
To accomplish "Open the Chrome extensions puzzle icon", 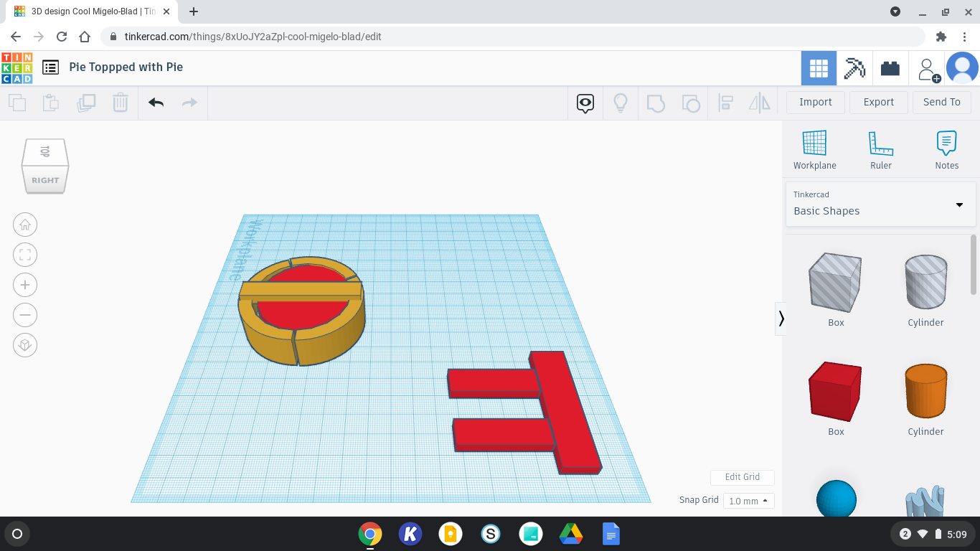I will 941,37.
